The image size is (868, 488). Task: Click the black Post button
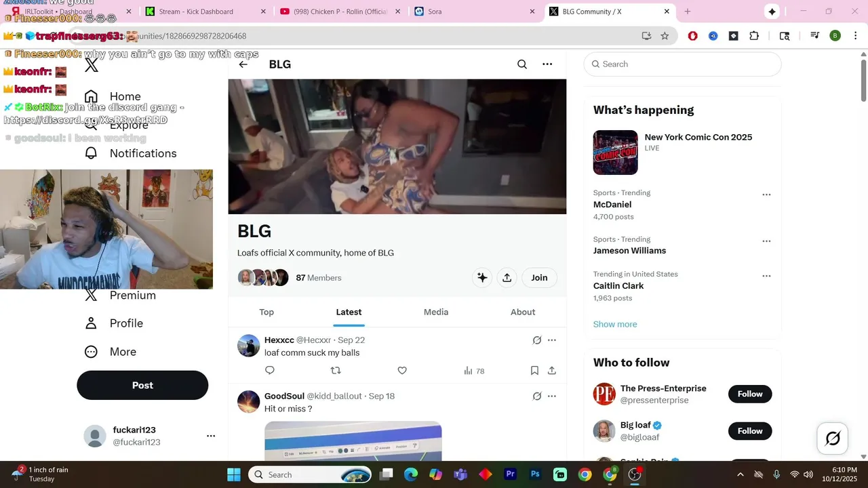coord(142,385)
